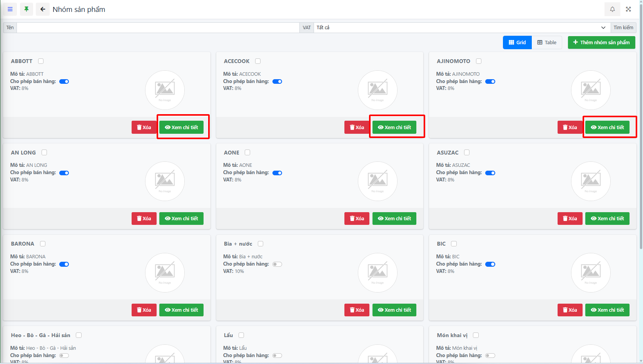Click the green pin icon
This screenshot has height=364, width=643.
coord(27,9)
